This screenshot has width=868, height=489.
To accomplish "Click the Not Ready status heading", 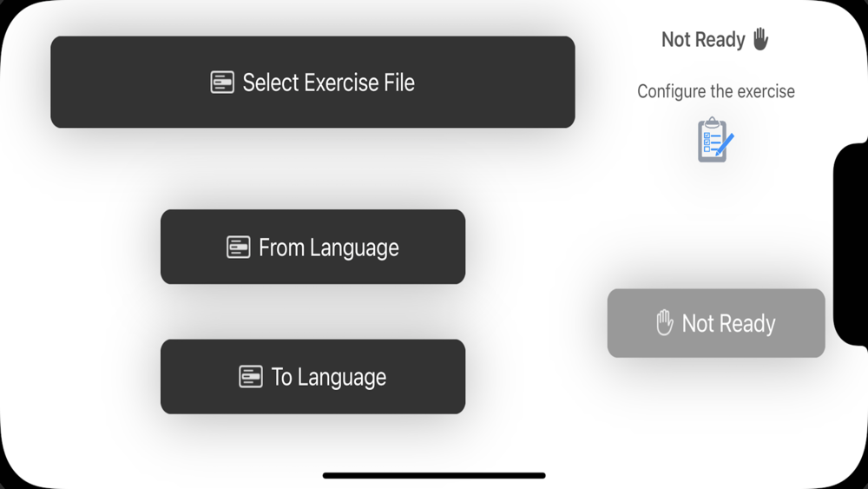I will point(703,40).
